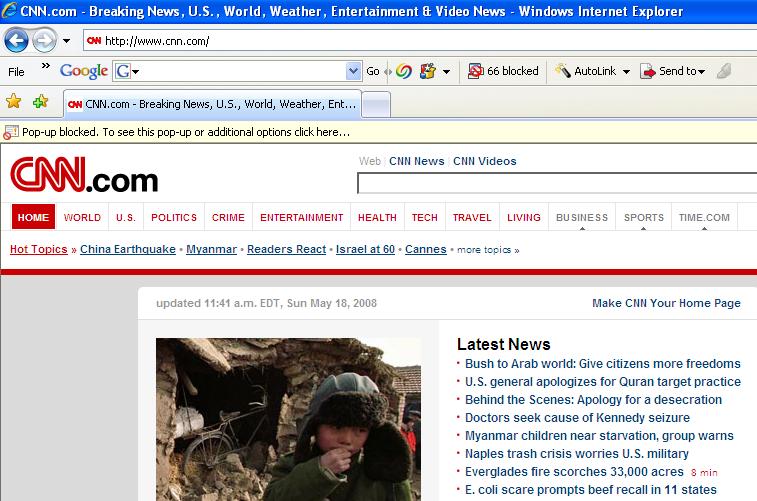
Task: Click the browser Forward arrow button
Action: tap(45, 41)
